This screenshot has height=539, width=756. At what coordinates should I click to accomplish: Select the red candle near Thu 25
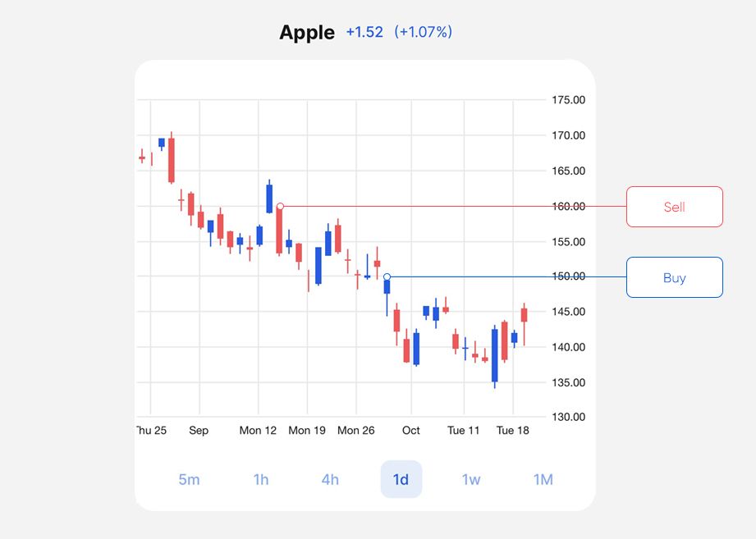(x=144, y=158)
